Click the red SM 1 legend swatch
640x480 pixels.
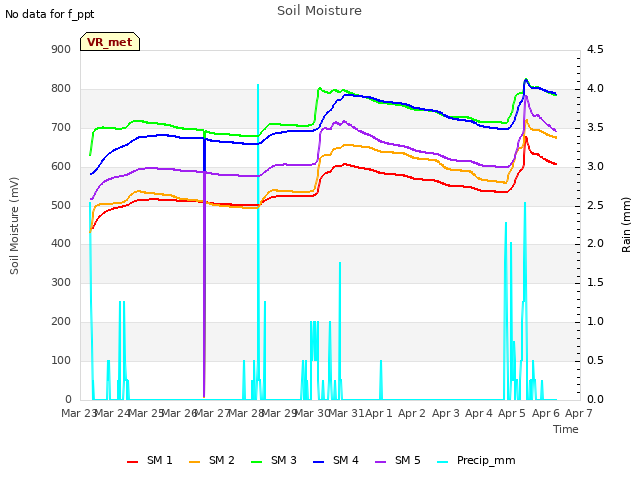coord(132,462)
